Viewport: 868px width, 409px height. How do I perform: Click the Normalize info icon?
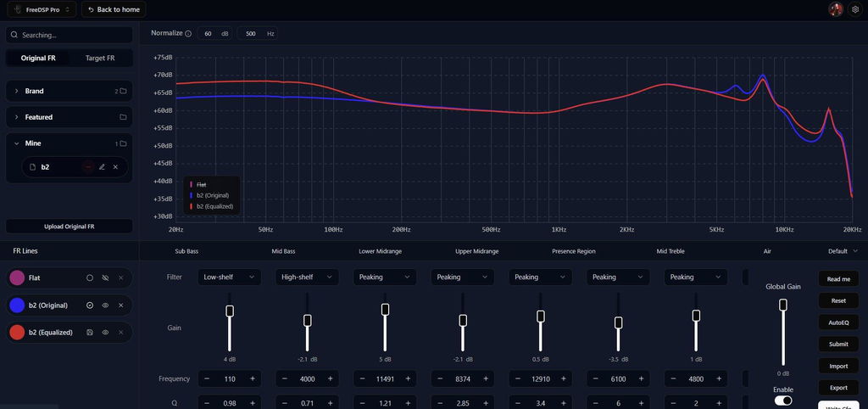click(188, 34)
